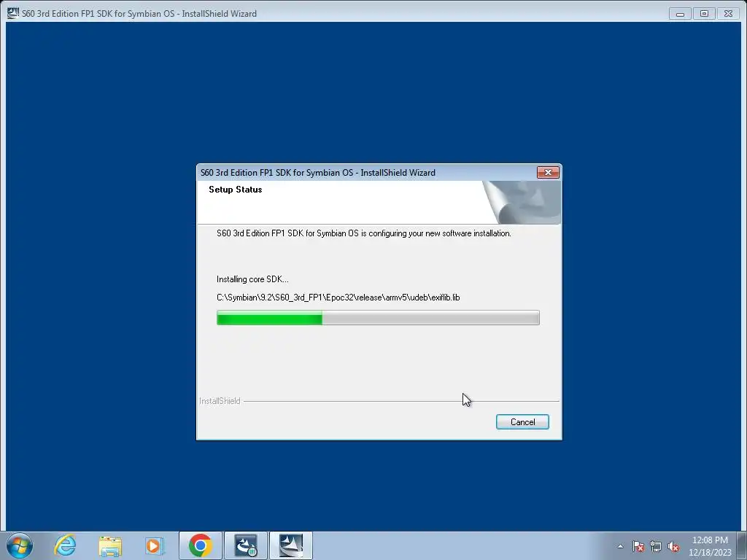Open the clock showing 12:08 PM
Viewport: 747px width, 560px height.
coord(710,546)
